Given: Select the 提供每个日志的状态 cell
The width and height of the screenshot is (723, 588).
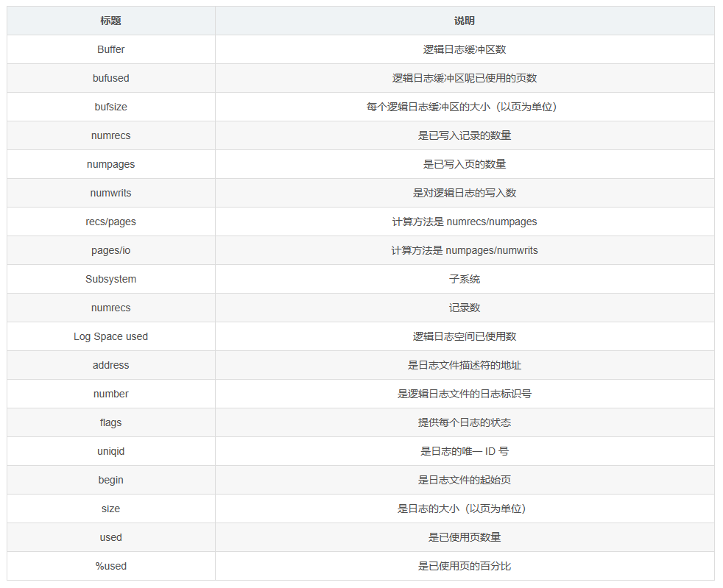Looking at the screenshot, I should pyautogui.click(x=465, y=422).
